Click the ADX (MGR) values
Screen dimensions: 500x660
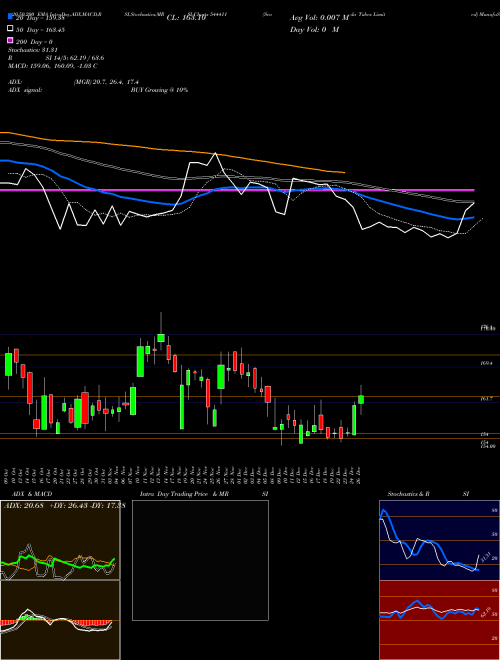[x=106, y=82]
